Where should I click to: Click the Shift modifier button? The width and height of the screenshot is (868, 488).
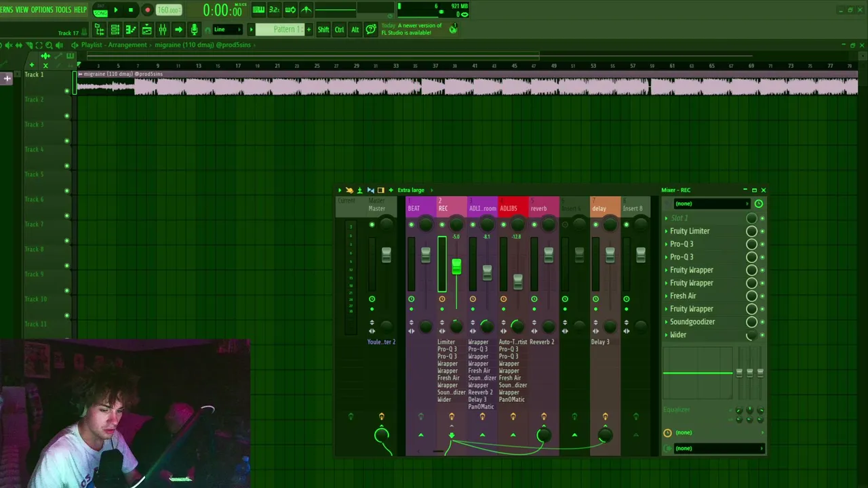[x=323, y=29]
